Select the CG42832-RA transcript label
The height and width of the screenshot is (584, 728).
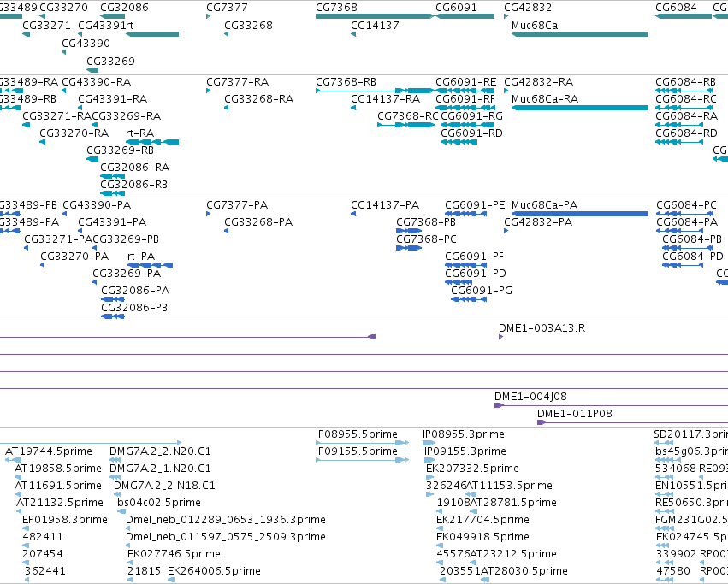(x=539, y=82)
